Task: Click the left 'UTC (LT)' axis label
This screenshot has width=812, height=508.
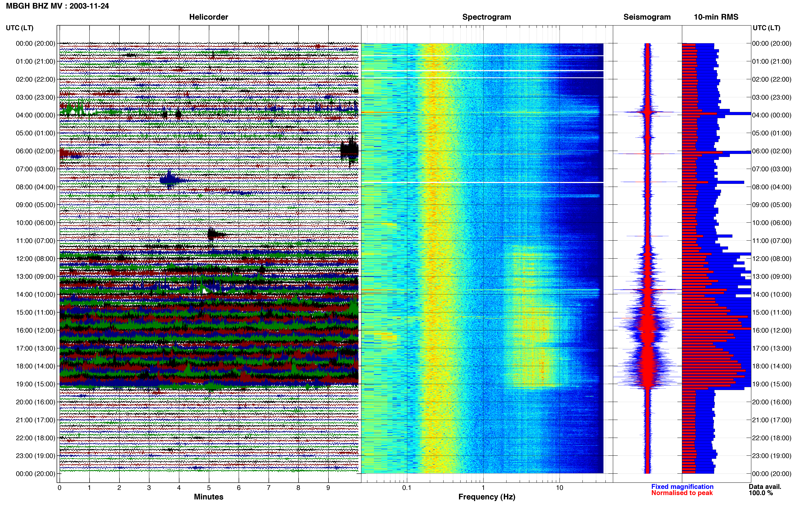Action: 19,28
